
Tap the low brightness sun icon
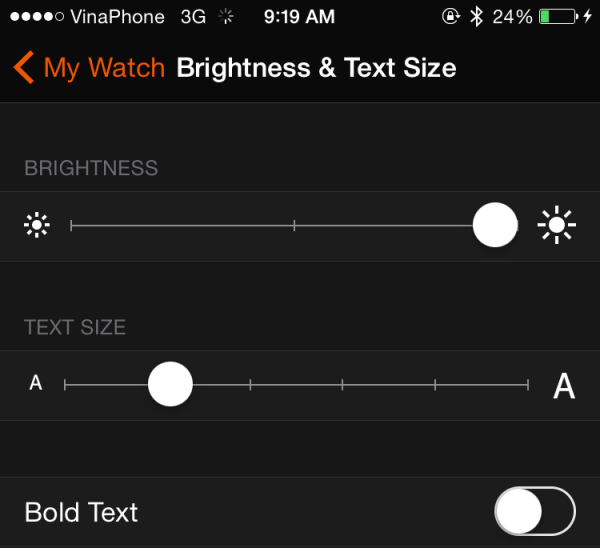(x=37, y=226)
